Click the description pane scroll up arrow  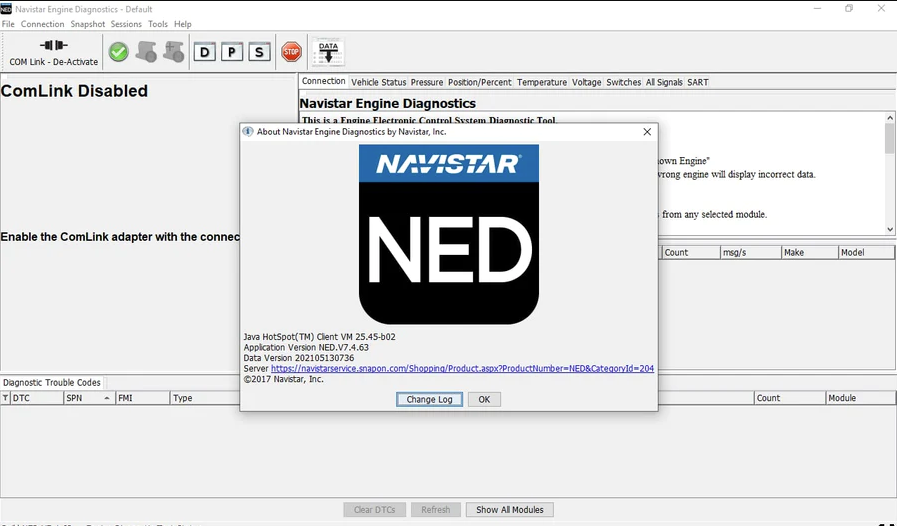pyautogui.click(x=890, y=118)
